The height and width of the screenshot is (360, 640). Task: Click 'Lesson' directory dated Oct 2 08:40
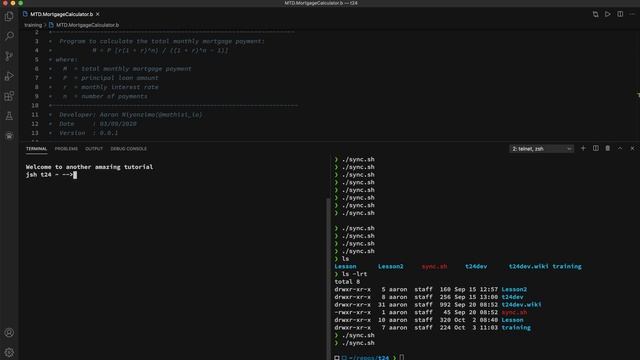coord(512,320)
